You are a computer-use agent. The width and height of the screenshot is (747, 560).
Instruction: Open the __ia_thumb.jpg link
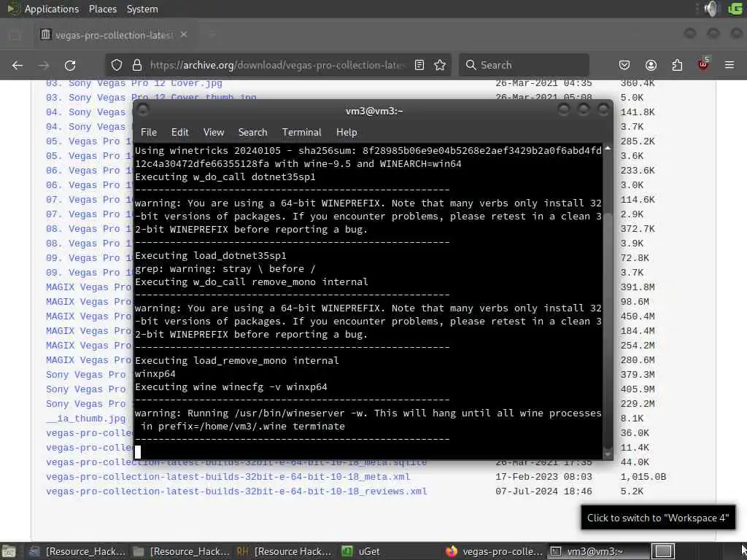point(86,419)
